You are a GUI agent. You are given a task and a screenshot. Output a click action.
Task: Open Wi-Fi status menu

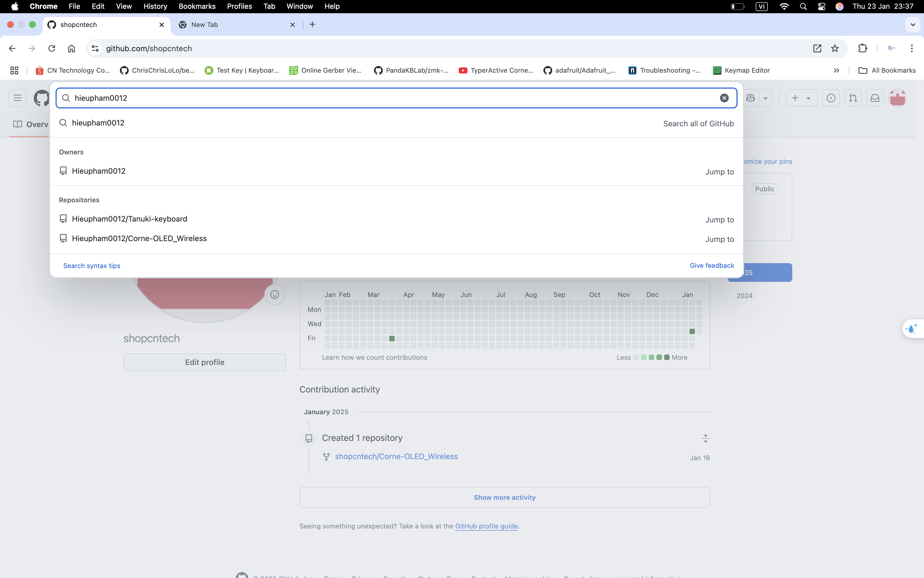coord(784,7)
